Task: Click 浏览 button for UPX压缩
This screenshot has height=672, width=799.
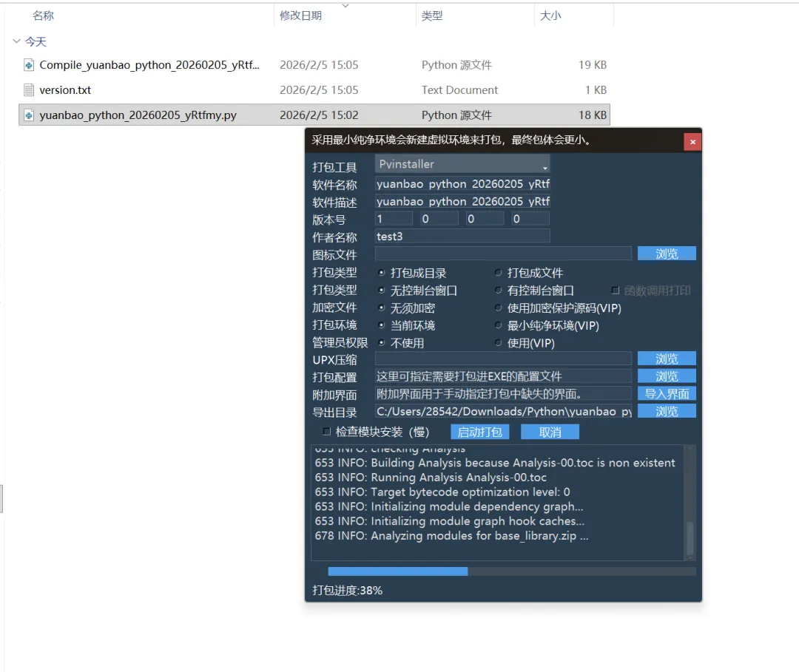Action: point(667,359)
